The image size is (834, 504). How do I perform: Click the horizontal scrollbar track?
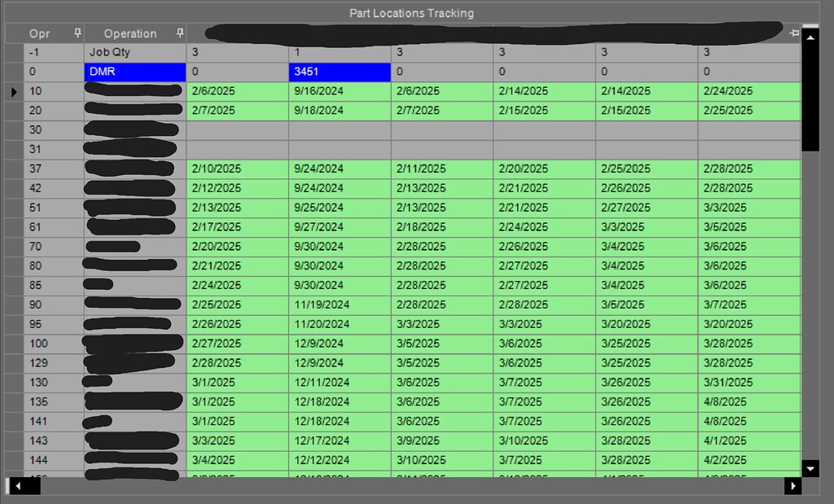click(407, 486)
